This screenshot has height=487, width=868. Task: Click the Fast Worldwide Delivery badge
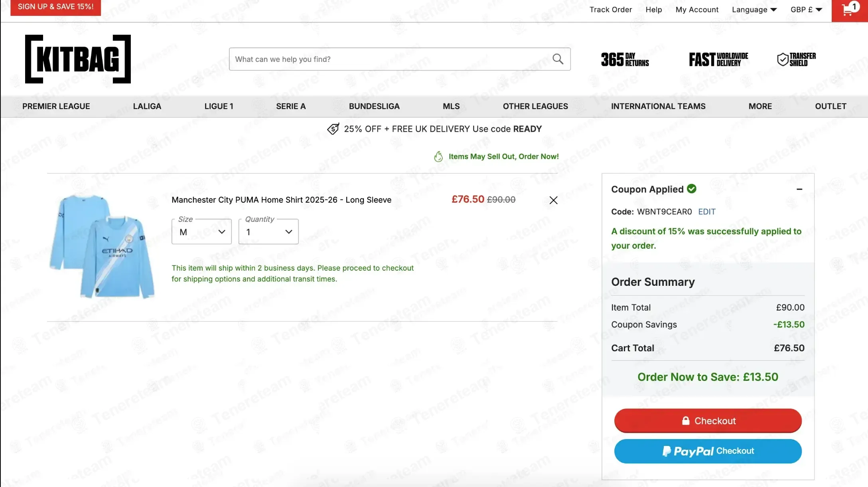[x=718, y=59]
